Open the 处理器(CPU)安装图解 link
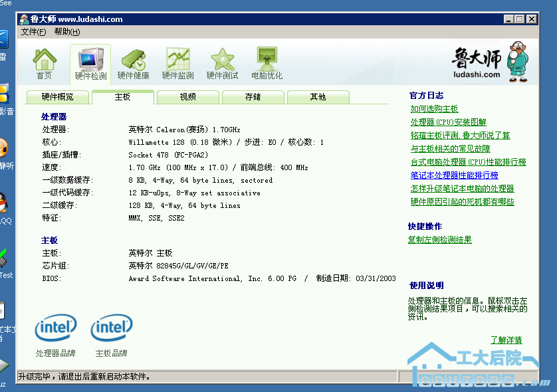 (448, 122)
